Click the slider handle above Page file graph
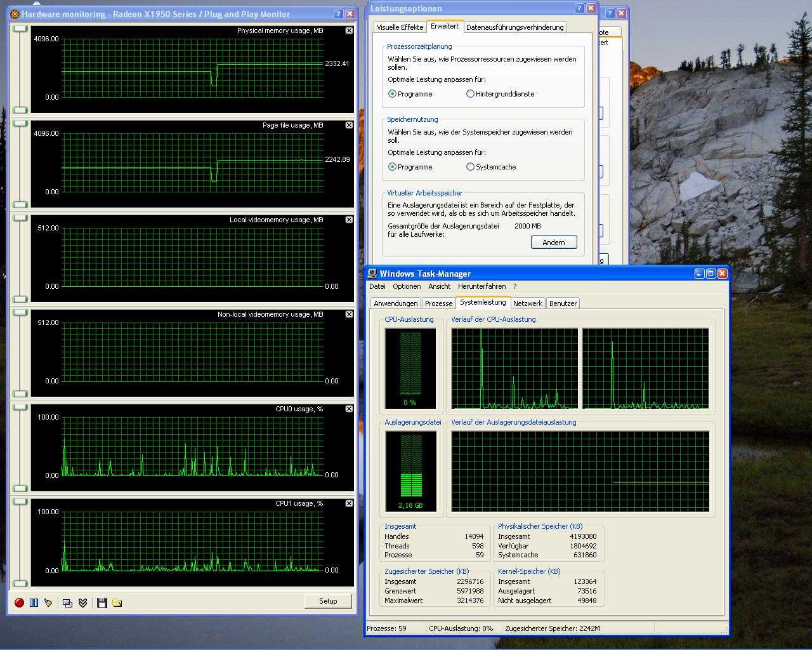The image size is (812, 650). [x=21, y=123]
